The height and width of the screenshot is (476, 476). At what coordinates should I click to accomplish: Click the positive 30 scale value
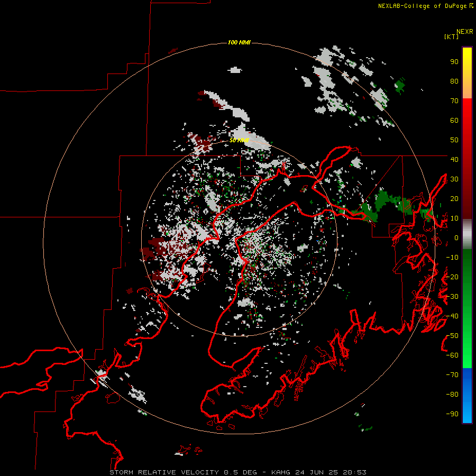(x=454, y=179)
